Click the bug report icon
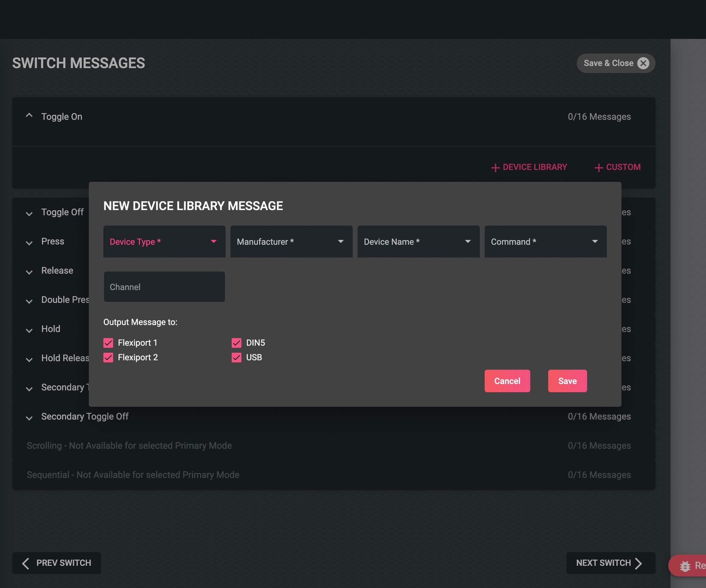The image size is (706, 588). point(685,566)
